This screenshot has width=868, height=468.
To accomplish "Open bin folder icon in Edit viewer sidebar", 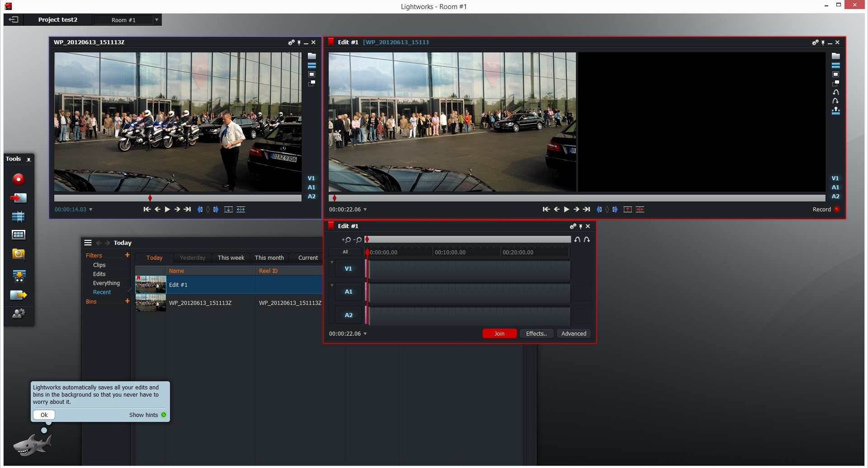I will [x=835, y=56].
